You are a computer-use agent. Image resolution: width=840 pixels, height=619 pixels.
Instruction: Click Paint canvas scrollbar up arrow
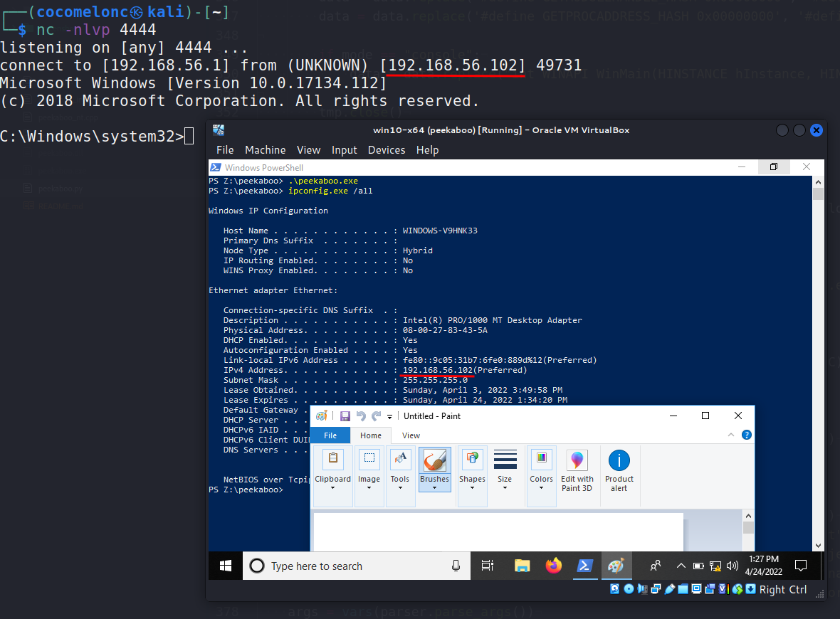pos(748,516)
